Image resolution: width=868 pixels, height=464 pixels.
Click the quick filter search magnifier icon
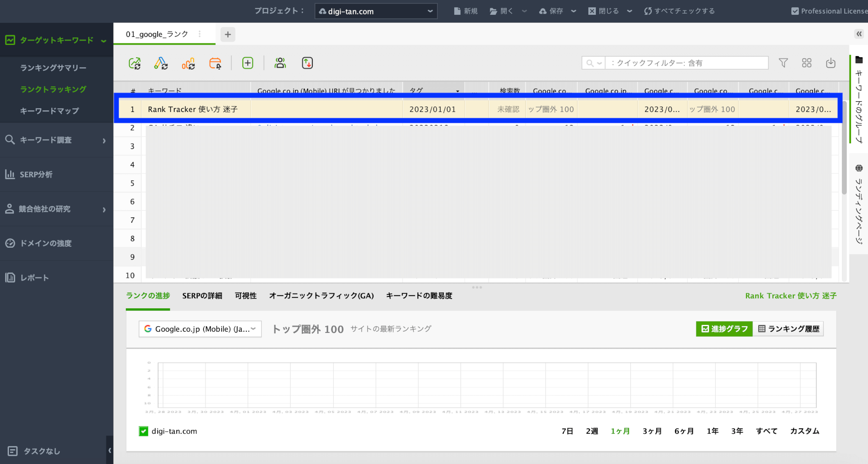(590, 63)
